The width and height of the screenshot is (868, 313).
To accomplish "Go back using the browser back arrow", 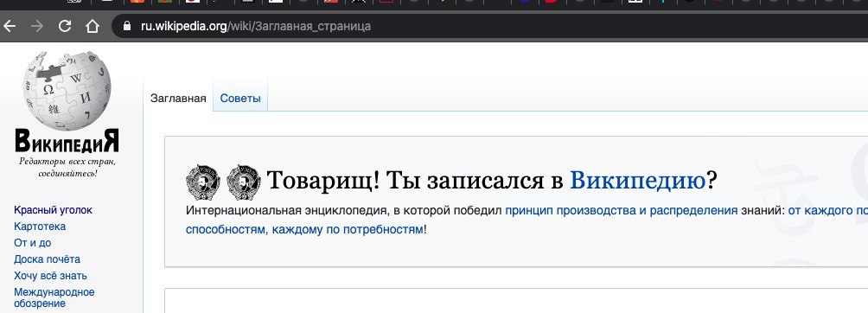I will (10, 26).
